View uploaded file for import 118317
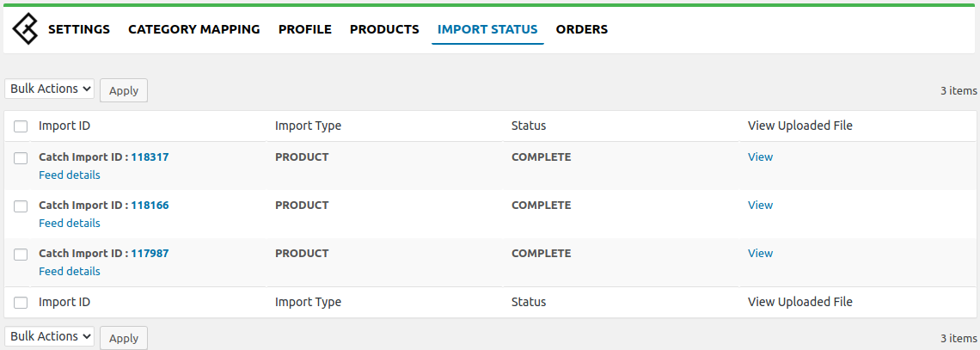Screen dimensions: 980x350 760,157
